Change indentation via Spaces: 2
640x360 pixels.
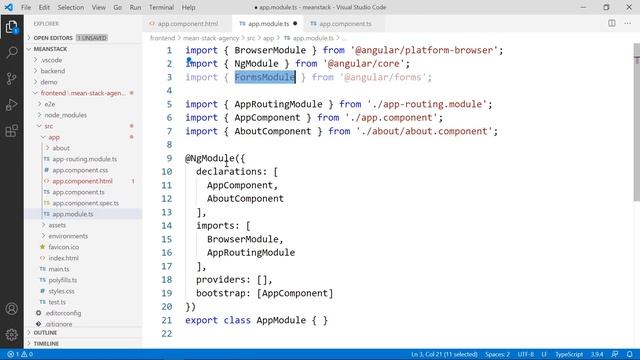point(497,354)
